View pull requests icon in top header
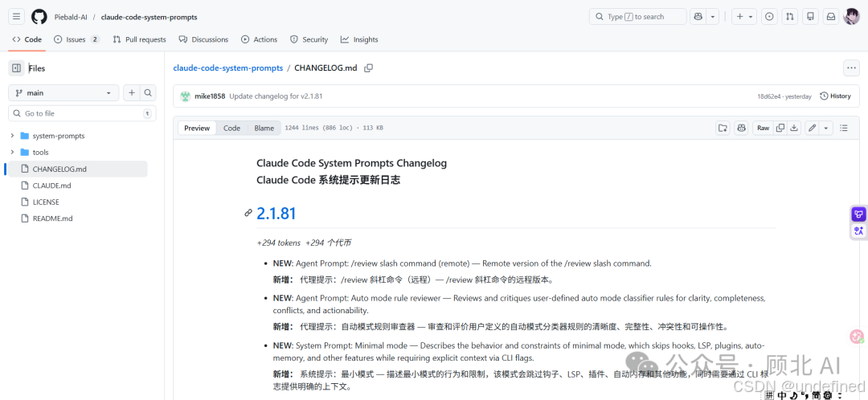This screenshot has height=400, width=868. point(789,17)
